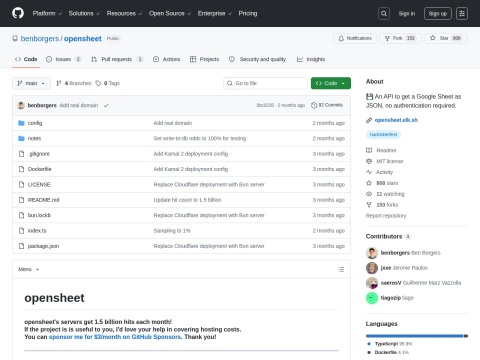Click the TypeScript segment of language bar

[x=415, y=336]
